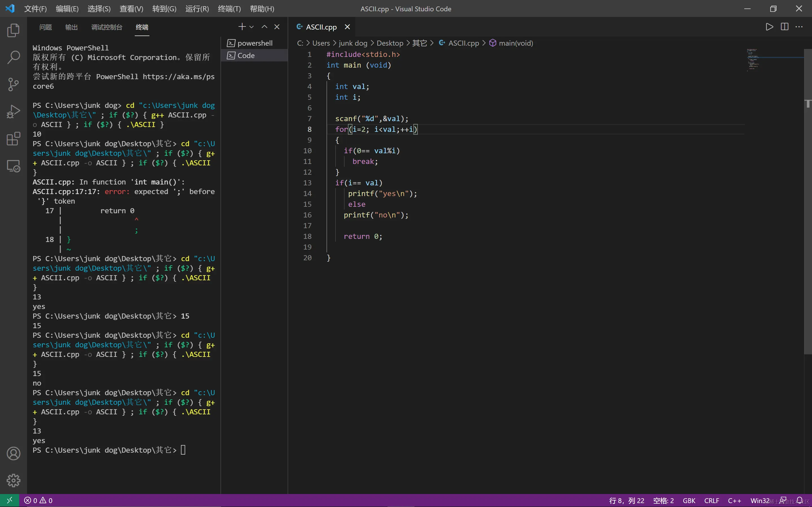Open the Remote Explorer icon
812x507 pixels.
(14, 166)
